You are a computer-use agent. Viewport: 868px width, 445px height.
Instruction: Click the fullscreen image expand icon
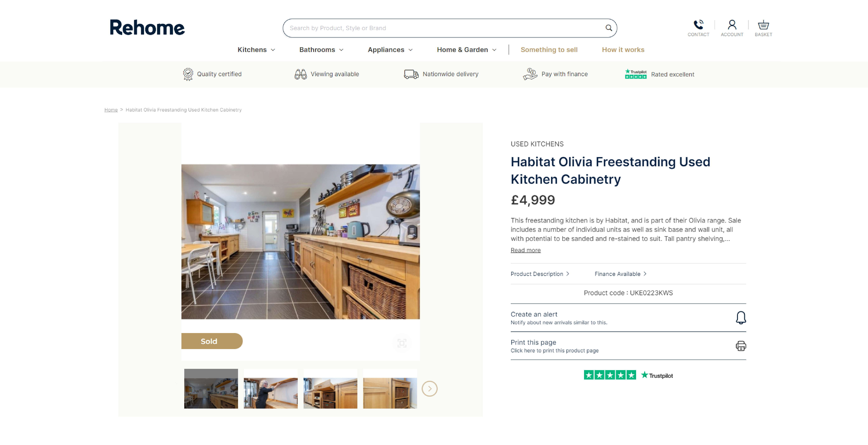tap(402, 343)
